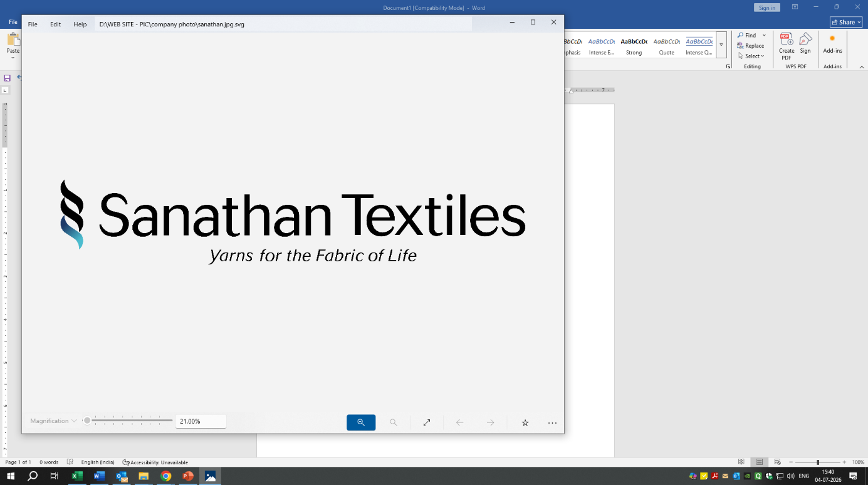
Task: Click the Share button in Word
Action: pos(846,22)
